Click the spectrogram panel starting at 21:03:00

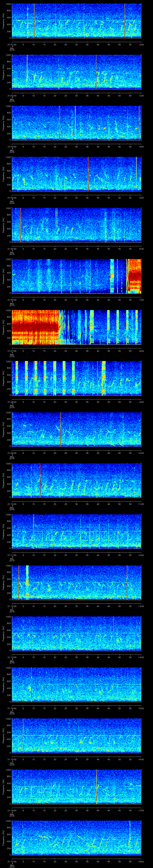coord(76,123)
